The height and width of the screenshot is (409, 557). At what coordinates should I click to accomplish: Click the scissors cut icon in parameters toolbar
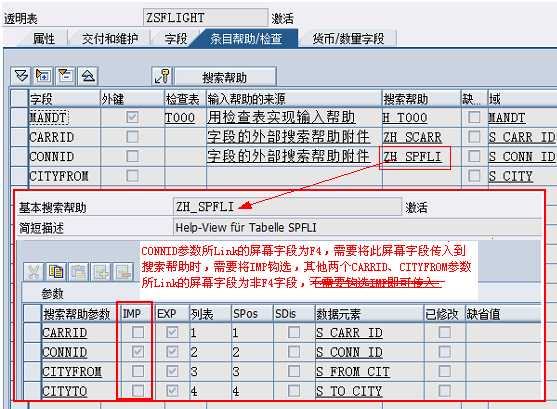click(34, 272)
